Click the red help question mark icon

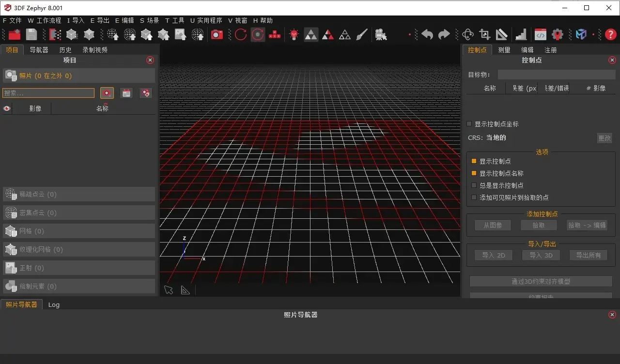pos(610,34)
